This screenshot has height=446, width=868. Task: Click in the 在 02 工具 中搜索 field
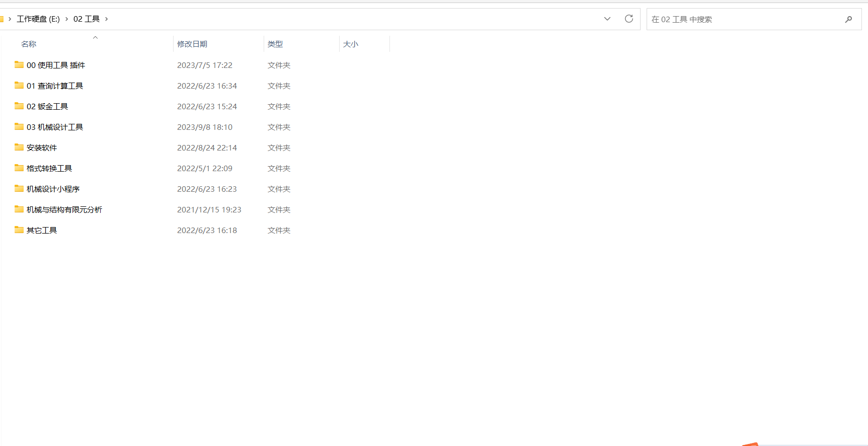745,19
